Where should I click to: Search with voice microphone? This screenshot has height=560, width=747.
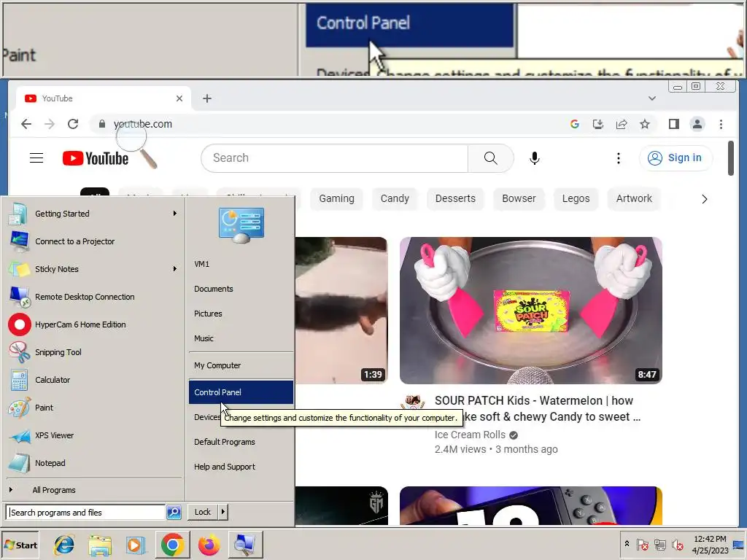point(535,158)
